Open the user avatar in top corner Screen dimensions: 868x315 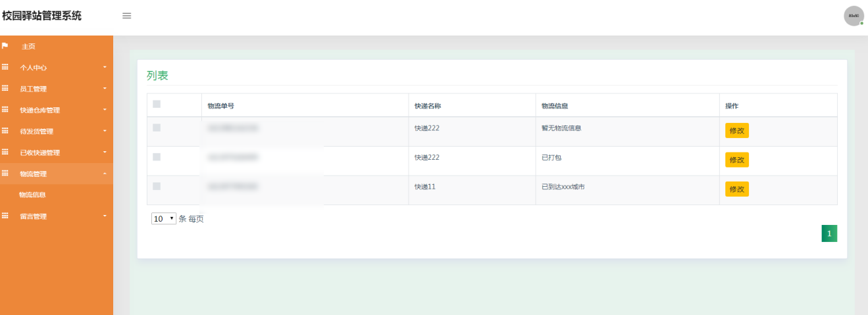pos(854,16)
